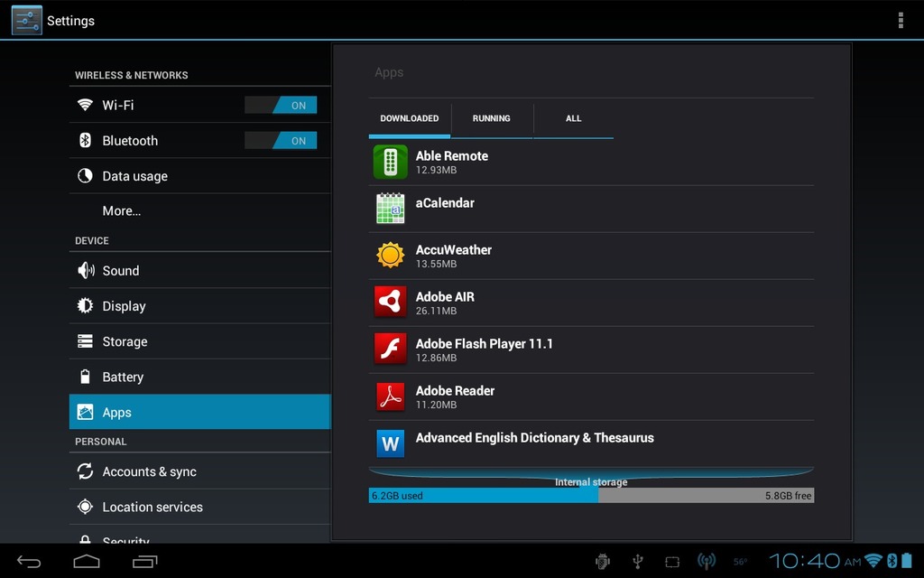Turn off the Bluetooth switch
The image size is (924, 578).
[281, 140]
